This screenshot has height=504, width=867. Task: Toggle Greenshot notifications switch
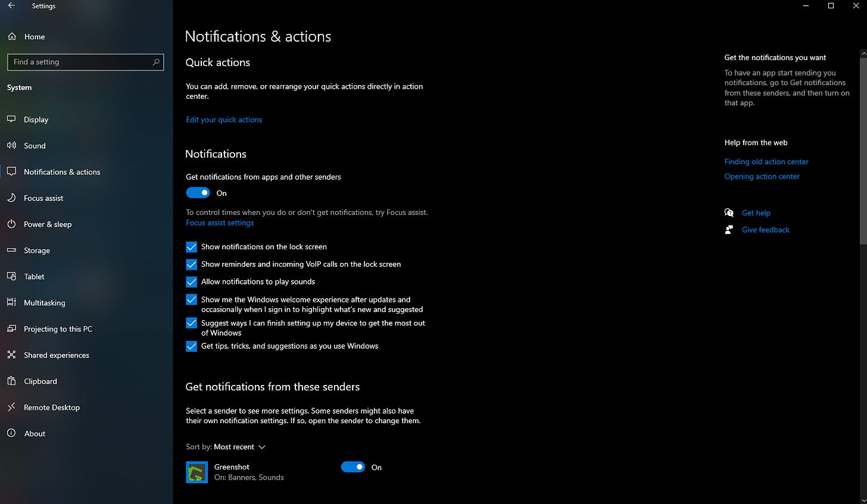coord(353,467)
